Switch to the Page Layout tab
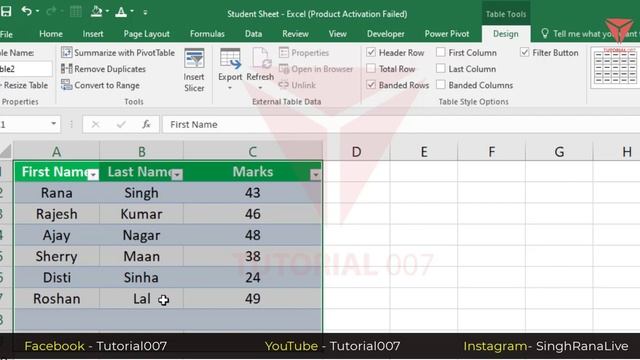This screenshot has width=640, height=360. click(147, 34)
